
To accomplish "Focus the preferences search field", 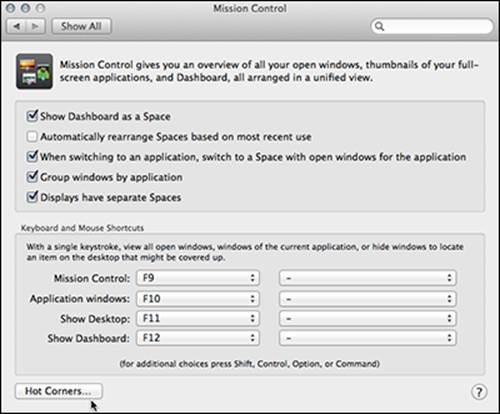I will 432,26.
